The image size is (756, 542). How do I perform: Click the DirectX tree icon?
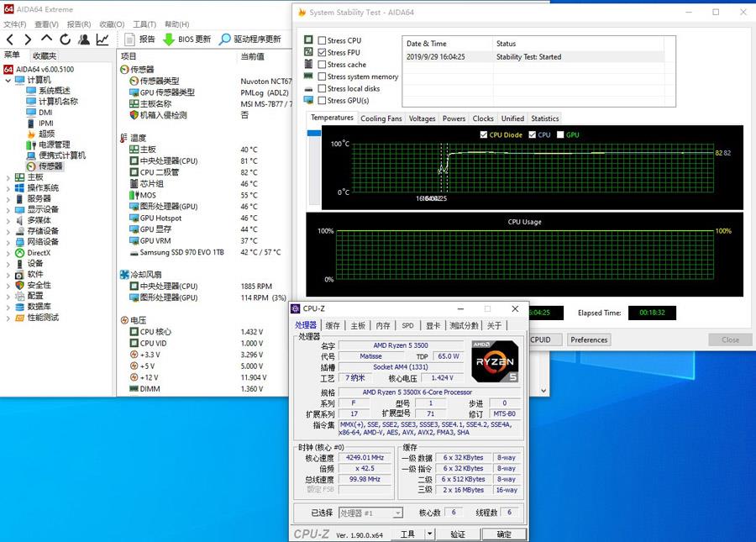coord(20,253)
